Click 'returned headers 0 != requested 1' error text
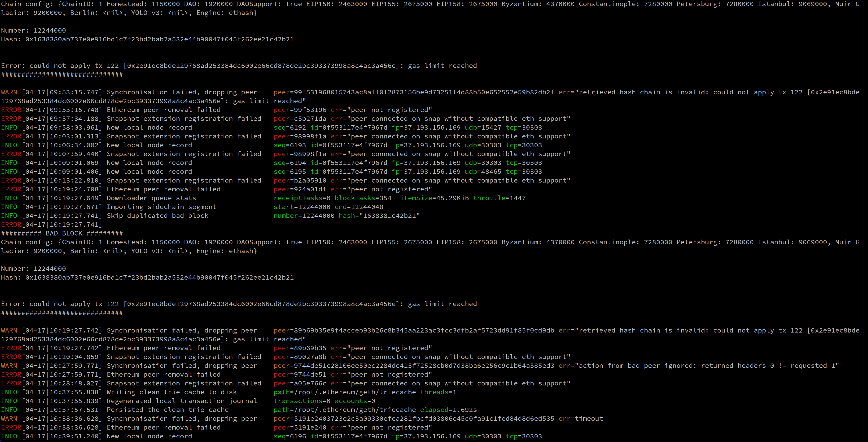Screen dimensions: 868x442 [768, 366]
